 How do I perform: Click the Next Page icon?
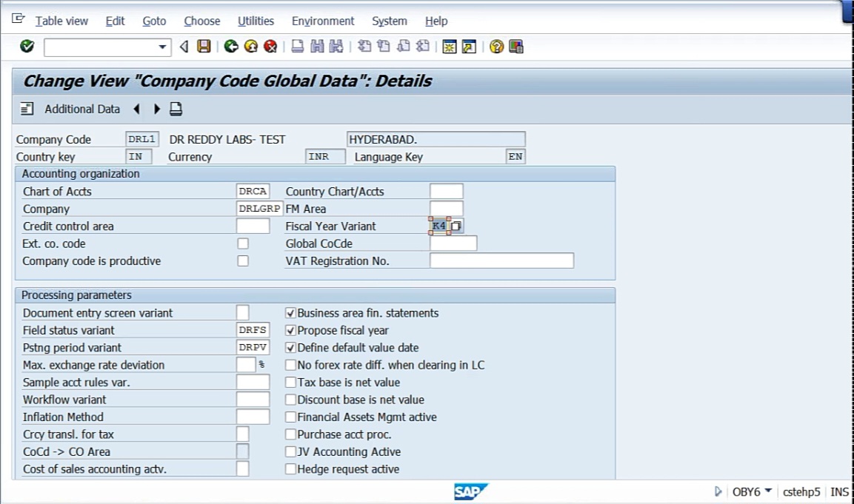click(x=403, y=47)
